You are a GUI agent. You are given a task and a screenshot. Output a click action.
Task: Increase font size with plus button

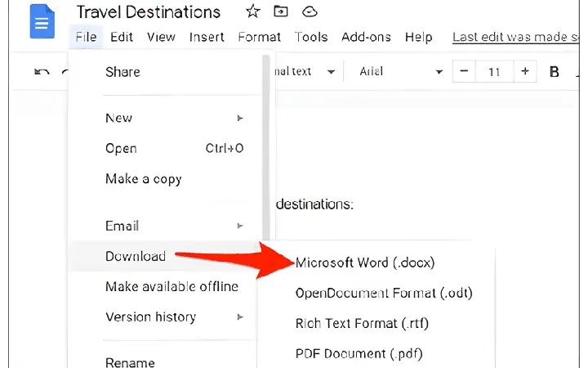[524, 71]
